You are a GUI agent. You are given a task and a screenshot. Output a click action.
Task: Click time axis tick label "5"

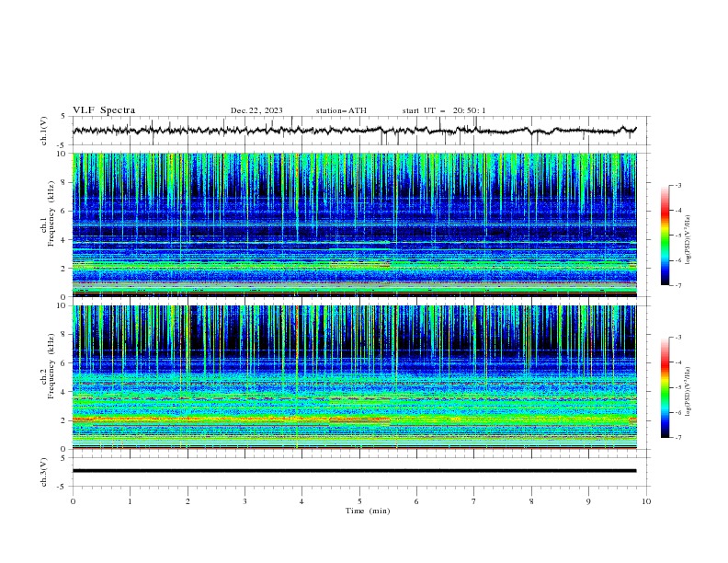point(359,501)
